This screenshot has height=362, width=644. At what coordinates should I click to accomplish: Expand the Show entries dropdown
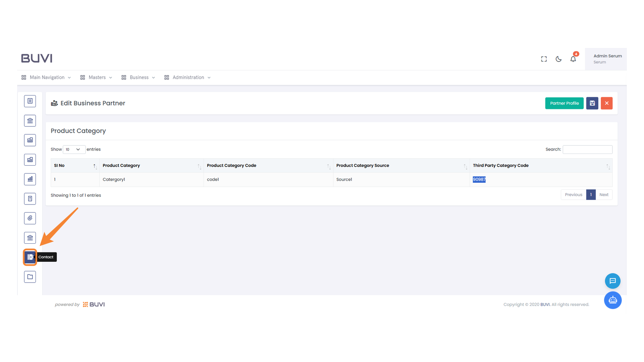tap(74, 149)
